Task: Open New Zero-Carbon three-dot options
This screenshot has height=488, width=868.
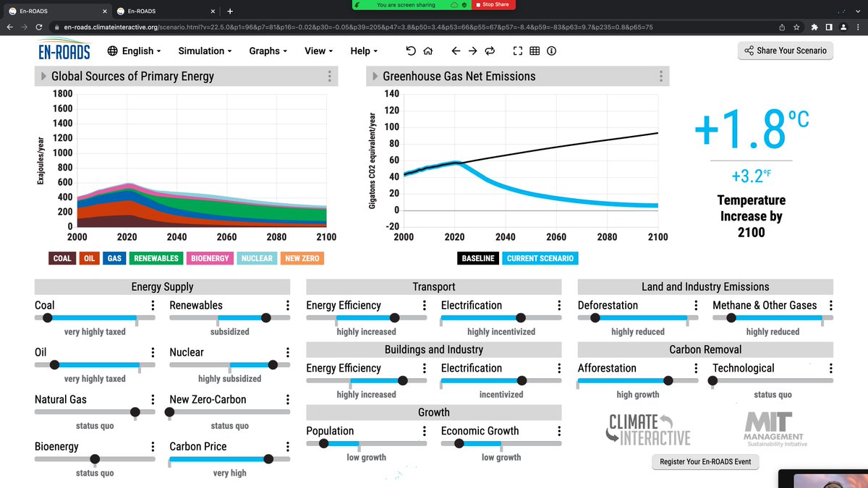Action: coord(288,400)
